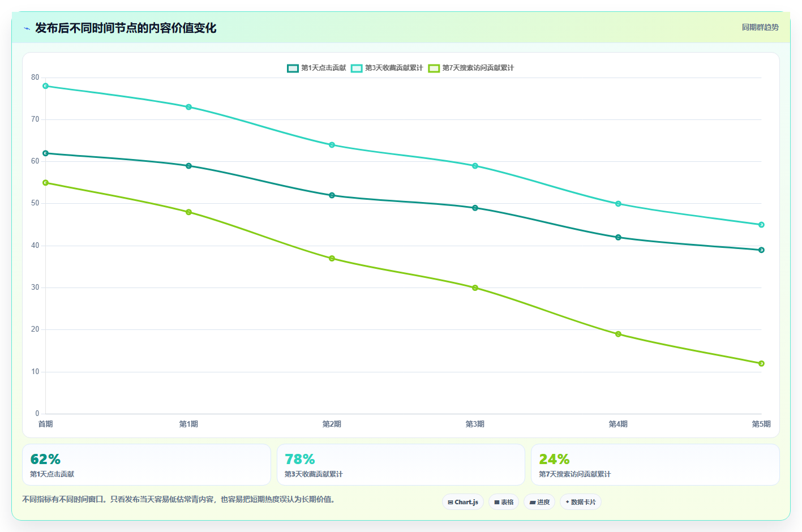Click the 第3天收藏 point at 首期 (78)
The width and height of the screenshot is (802, 532).
pyautogui.click(x=46, y=86)
